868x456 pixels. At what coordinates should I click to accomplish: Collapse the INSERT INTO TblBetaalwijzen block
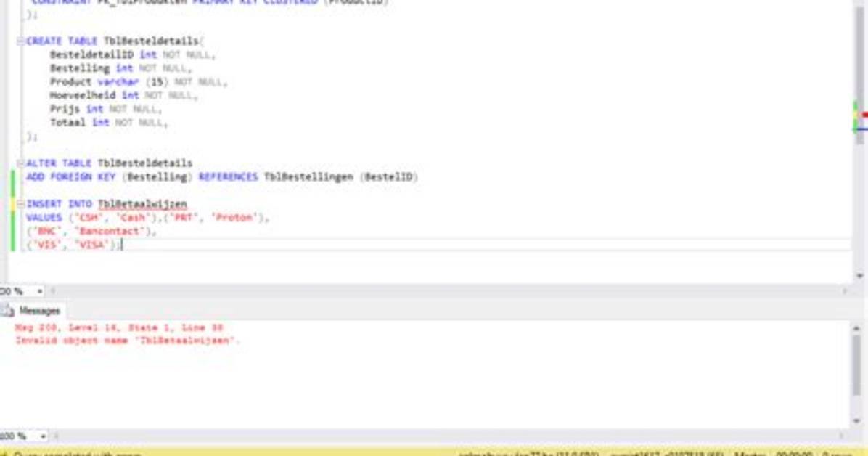click(20, 204)
